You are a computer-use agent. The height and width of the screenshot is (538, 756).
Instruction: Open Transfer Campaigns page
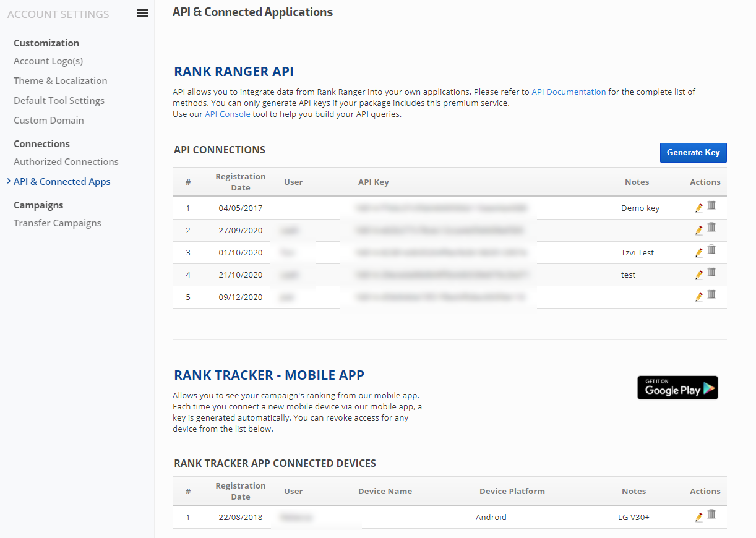click(x=58, y=223)
